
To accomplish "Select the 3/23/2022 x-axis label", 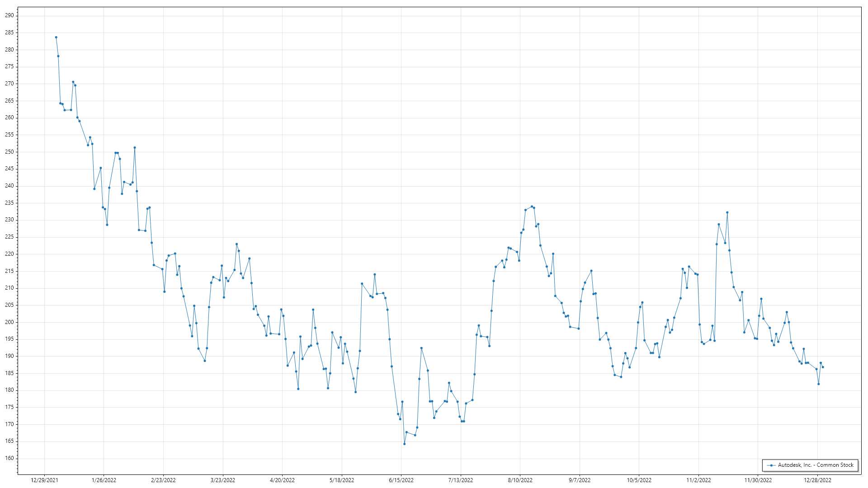I will pos(223,480).
